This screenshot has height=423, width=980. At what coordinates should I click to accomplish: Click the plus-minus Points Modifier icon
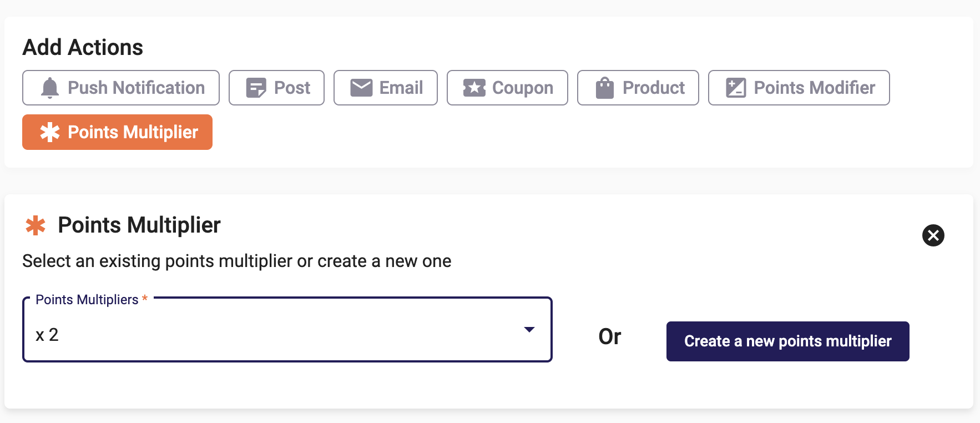click(736, 88)
